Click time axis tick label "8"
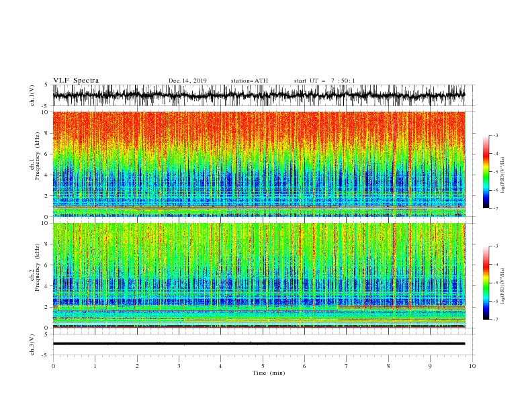 388,366
